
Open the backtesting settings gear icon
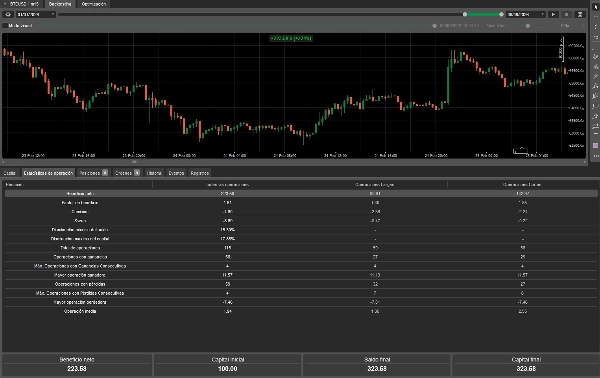point(8,14)
